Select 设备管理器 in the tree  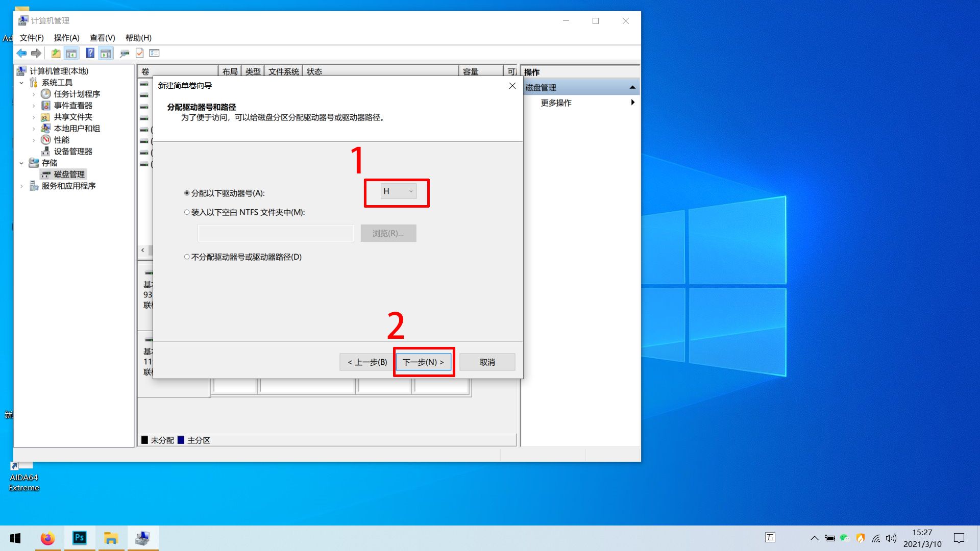click(73, 152)
